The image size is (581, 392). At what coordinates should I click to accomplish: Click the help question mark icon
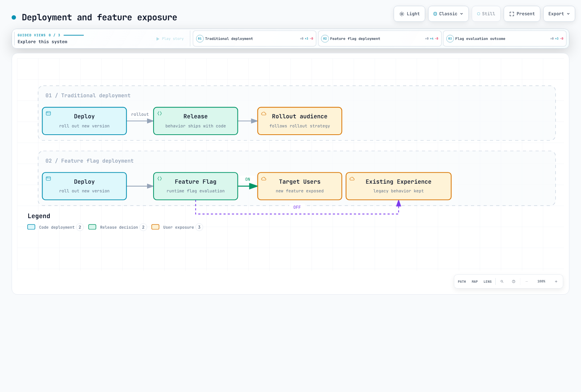(x=513, y=282)
